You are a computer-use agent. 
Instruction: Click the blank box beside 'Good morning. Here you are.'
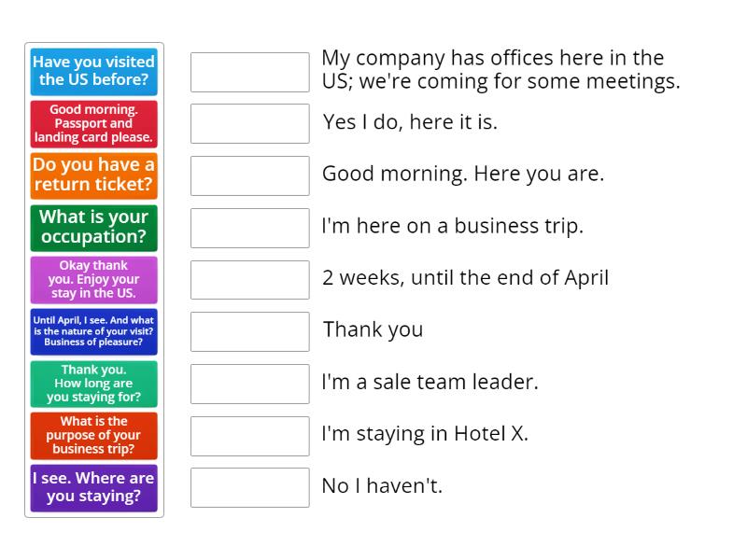click(x=249, y=175)
